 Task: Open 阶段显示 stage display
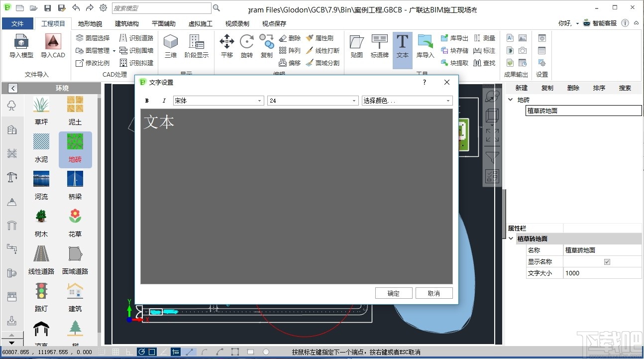pos(197,46)
